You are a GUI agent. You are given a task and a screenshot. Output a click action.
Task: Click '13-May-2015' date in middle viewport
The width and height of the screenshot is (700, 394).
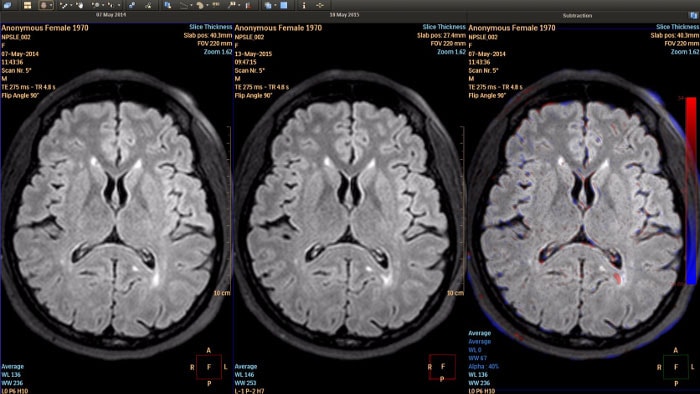[253, 54]
